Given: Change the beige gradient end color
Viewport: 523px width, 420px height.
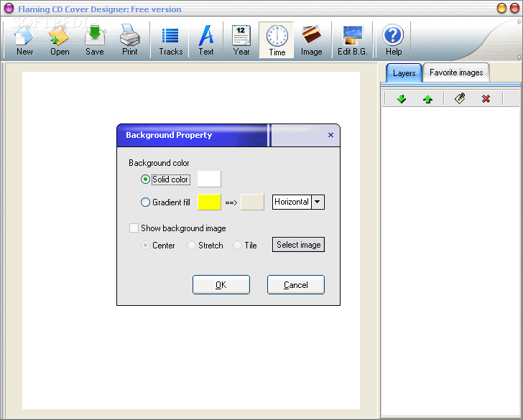Looking at the screenshot, I should coord(252,202).
